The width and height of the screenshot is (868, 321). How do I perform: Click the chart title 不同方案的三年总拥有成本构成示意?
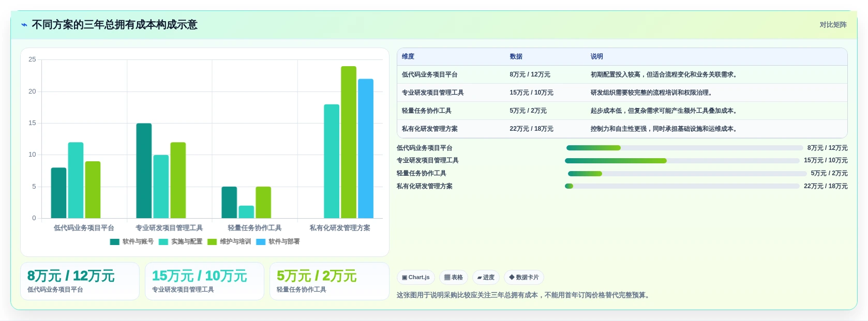click(114, 25)
